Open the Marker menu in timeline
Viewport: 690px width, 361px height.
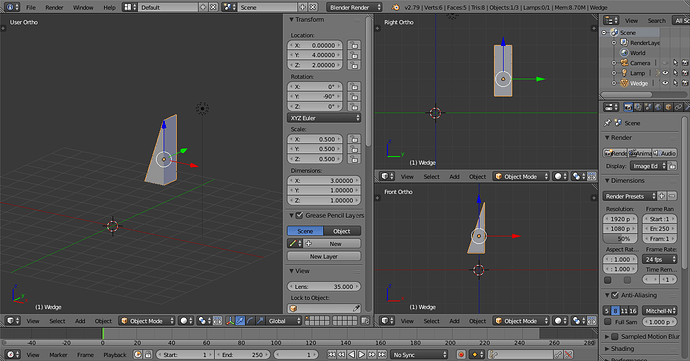pos(58,354)
